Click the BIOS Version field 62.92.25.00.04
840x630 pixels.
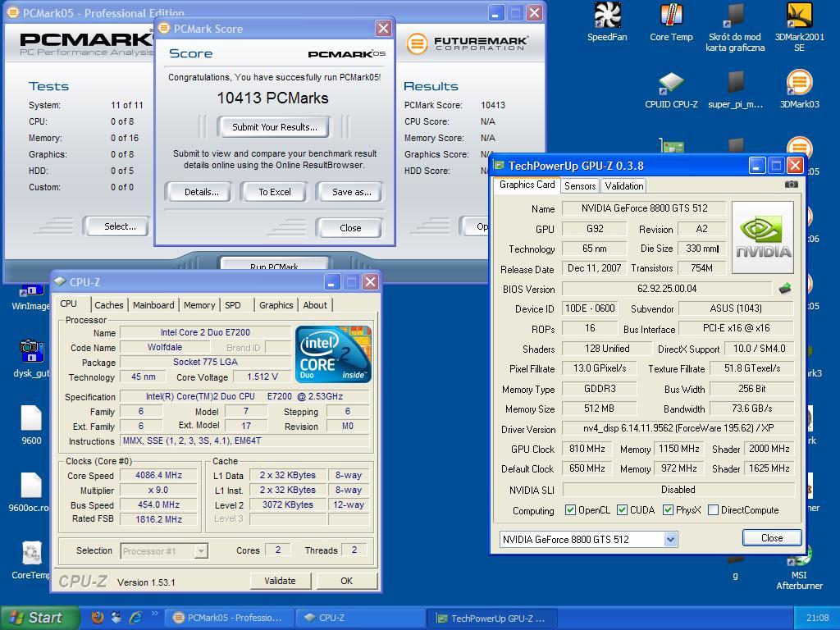point(666,289)
